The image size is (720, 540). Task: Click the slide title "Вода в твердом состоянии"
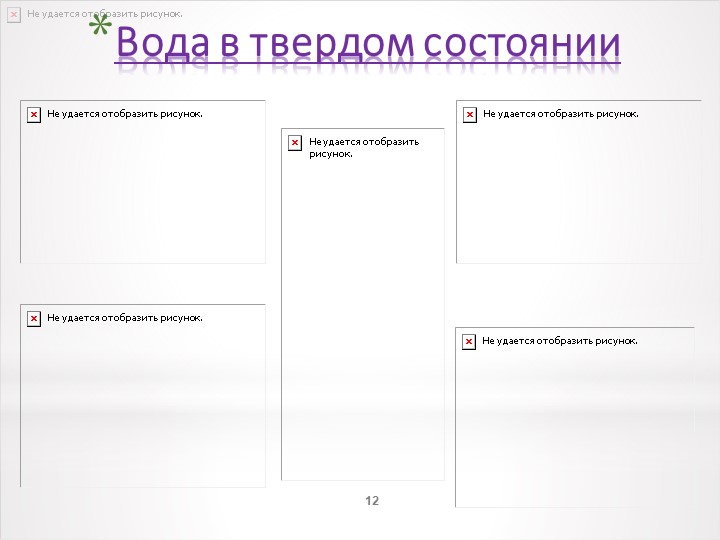click(368, 44)
